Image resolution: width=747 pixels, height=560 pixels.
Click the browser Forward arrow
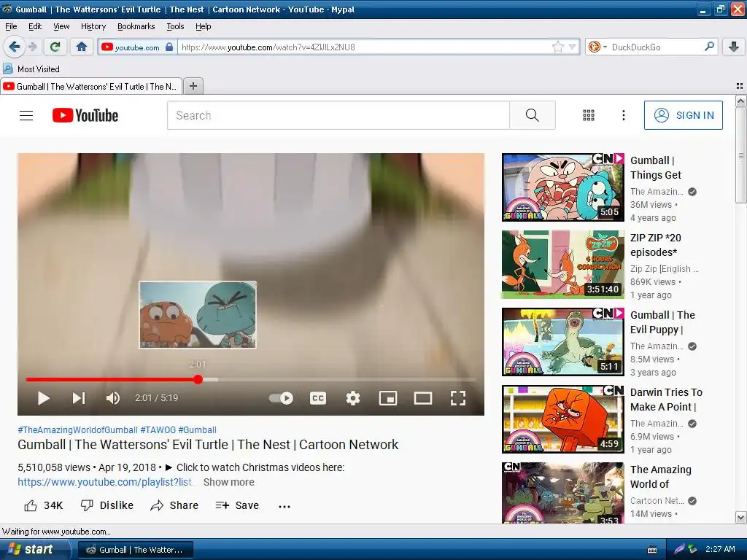tap(32, 47)
